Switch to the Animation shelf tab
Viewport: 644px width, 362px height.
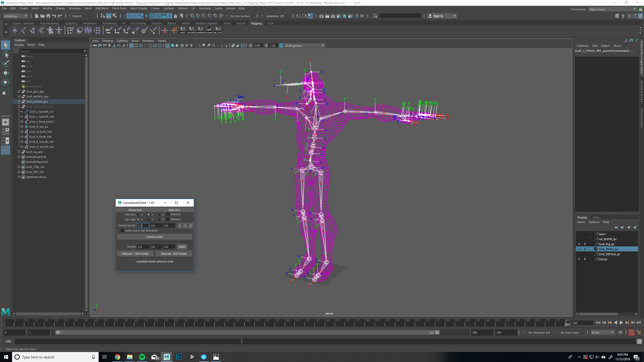(90, 23)
